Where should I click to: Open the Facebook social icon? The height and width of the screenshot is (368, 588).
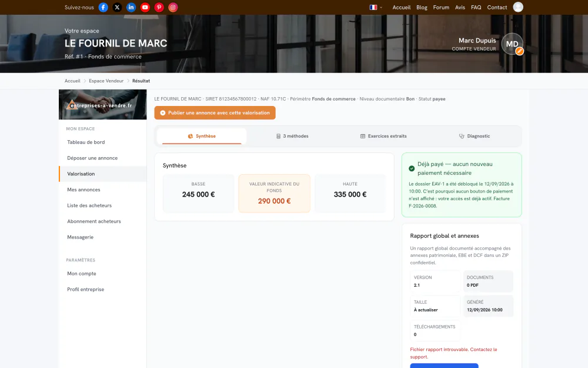[103, 7]
